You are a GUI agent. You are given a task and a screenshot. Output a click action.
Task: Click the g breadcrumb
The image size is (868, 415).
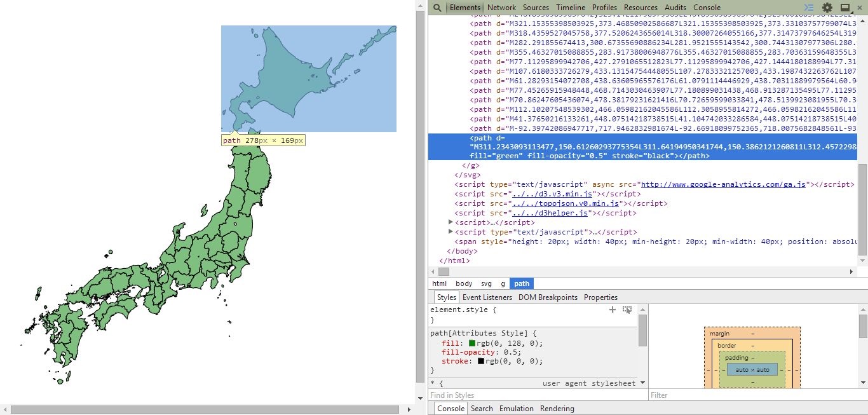click(x=503, y=283)
